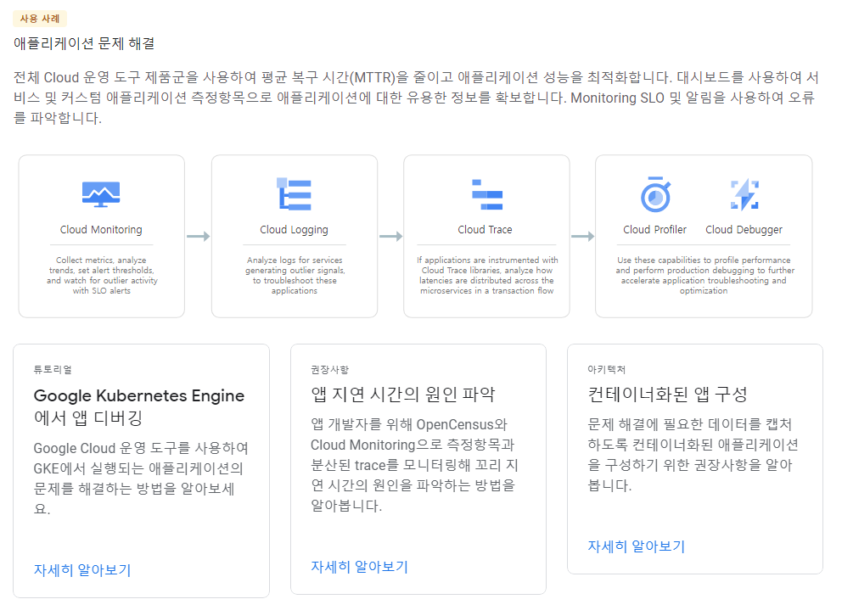Select the 앱 지연 시간의 원인 파악 title

[402, 395]
